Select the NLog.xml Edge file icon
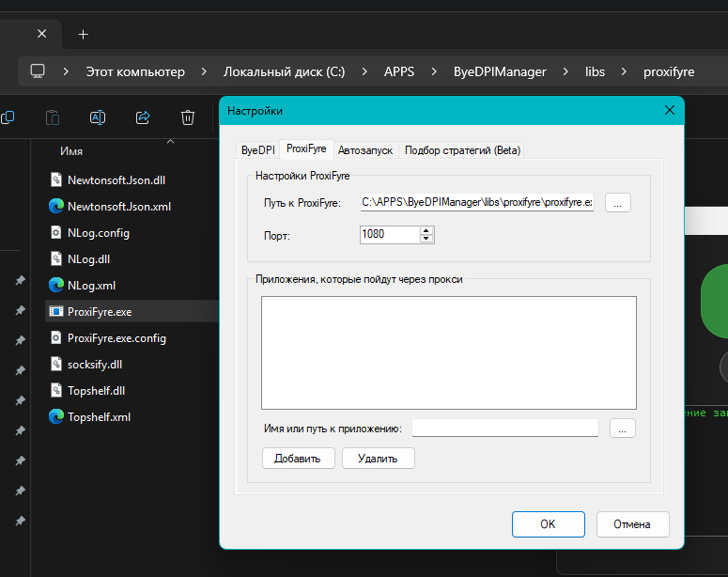Screen dimensions: 728x577 [x=55, y=285]
